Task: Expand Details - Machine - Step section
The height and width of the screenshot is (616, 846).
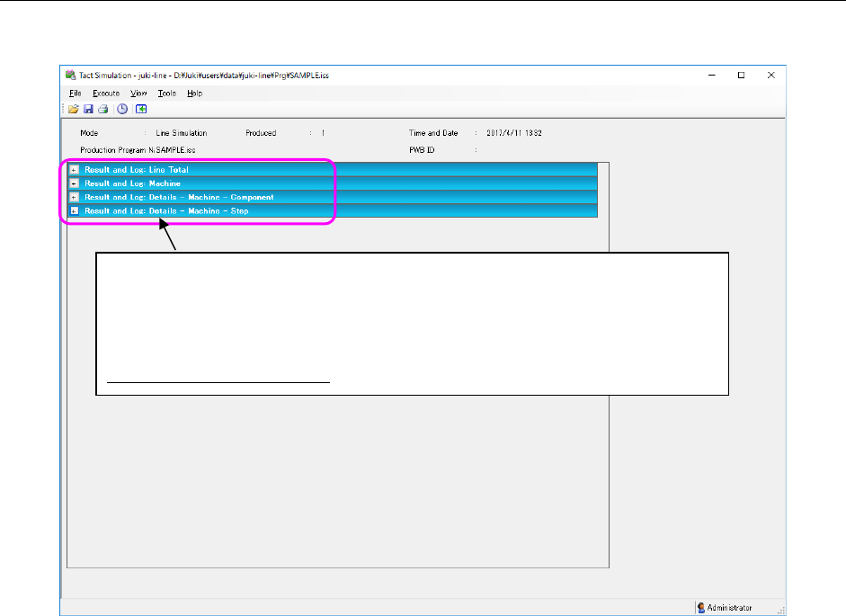Action: click(75, 211)
